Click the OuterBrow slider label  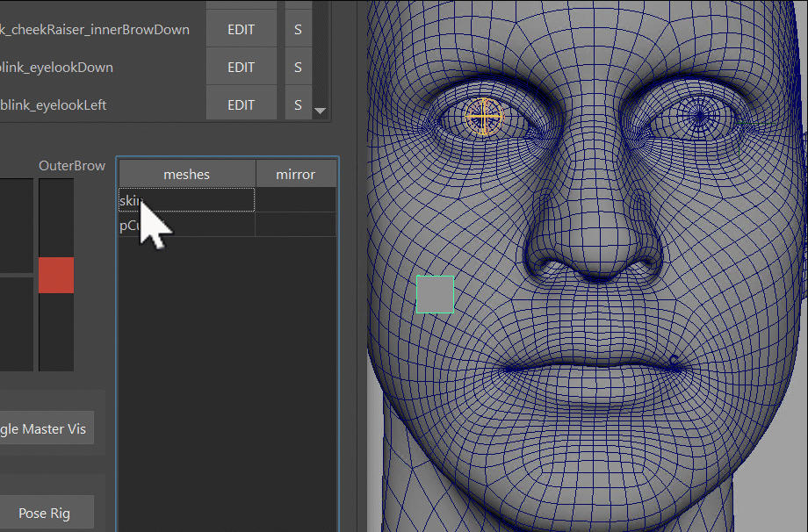(72, 165)
